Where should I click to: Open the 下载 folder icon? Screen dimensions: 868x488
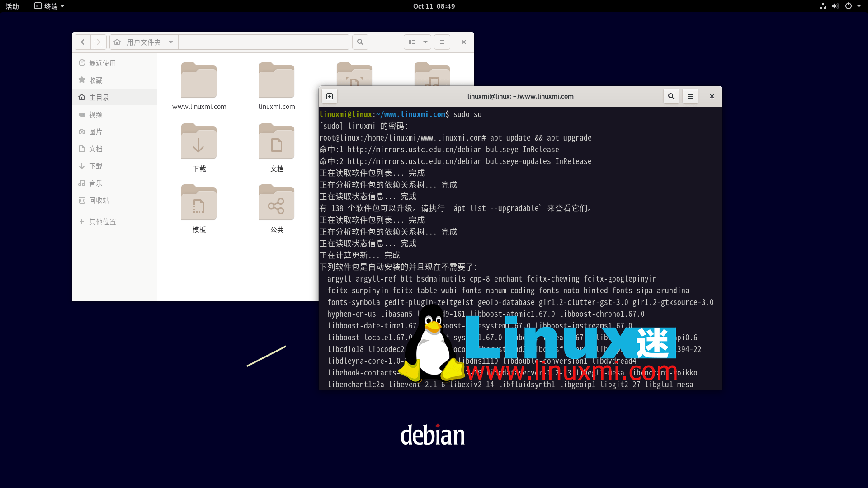pyautogui.click(x=199, y=142)
